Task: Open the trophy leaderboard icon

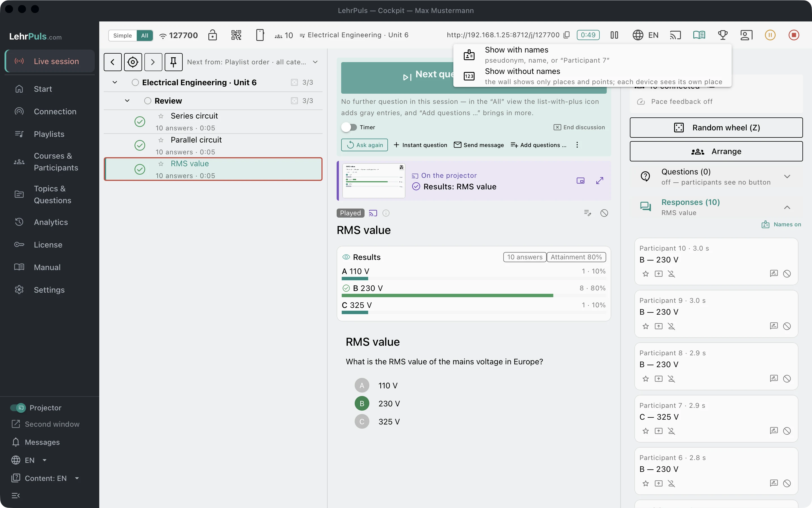Action: pyautogui.click(x=723, y=35)
